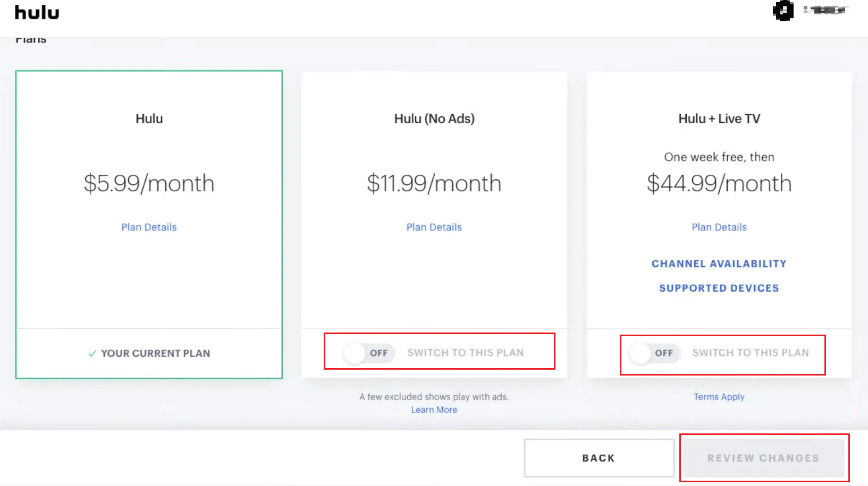Select the Hulu $5.99/month plan card
Image resolution: width=868 pixels, height=486 pixels.
tap(149, 224)
